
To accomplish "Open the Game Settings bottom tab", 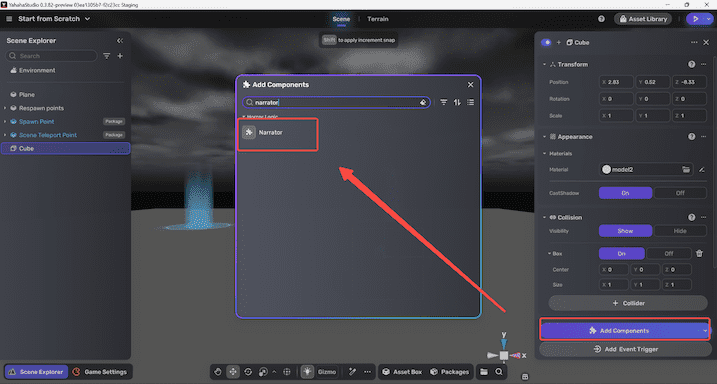I will (x=100, y=372).
